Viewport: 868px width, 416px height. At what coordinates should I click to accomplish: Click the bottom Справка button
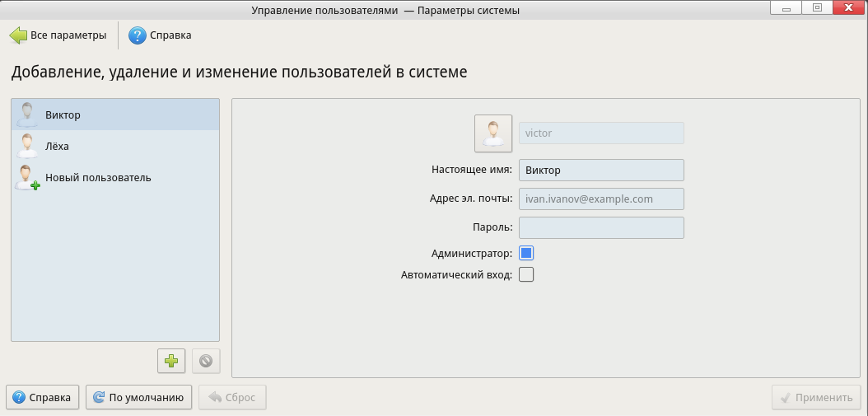(x=43, y=397)
